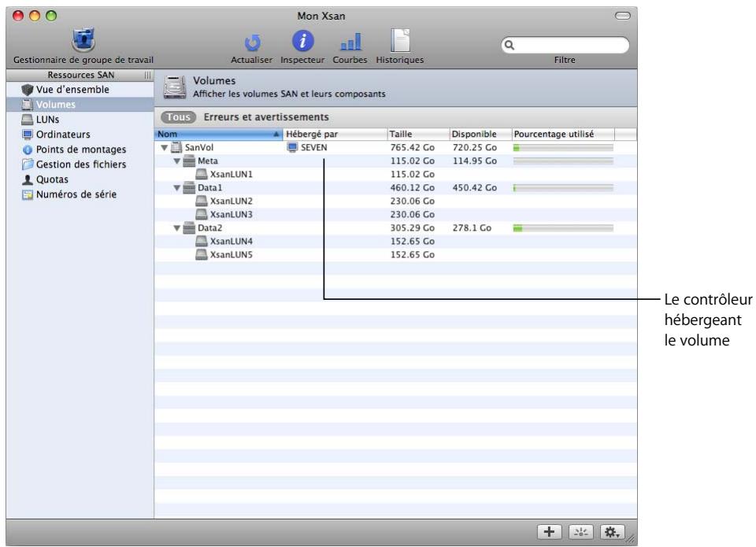Select the Meta storage pool row
The image size is (756, 547).
coord(395,161)
